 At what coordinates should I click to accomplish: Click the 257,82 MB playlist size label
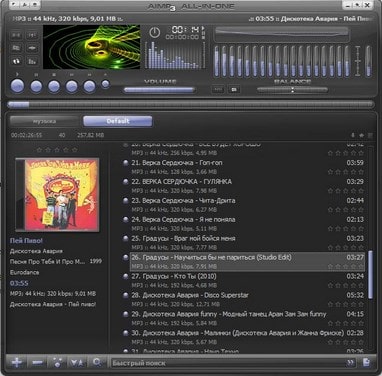click(x=90, y=135)
